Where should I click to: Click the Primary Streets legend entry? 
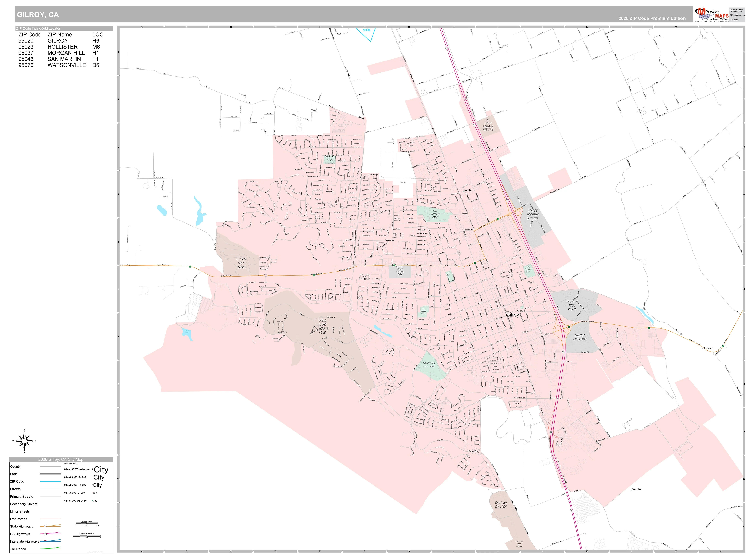coord(21,497)
